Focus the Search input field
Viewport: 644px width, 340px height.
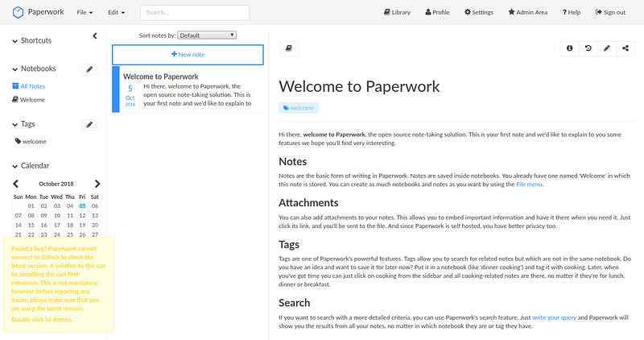click(x=195, y=12)
